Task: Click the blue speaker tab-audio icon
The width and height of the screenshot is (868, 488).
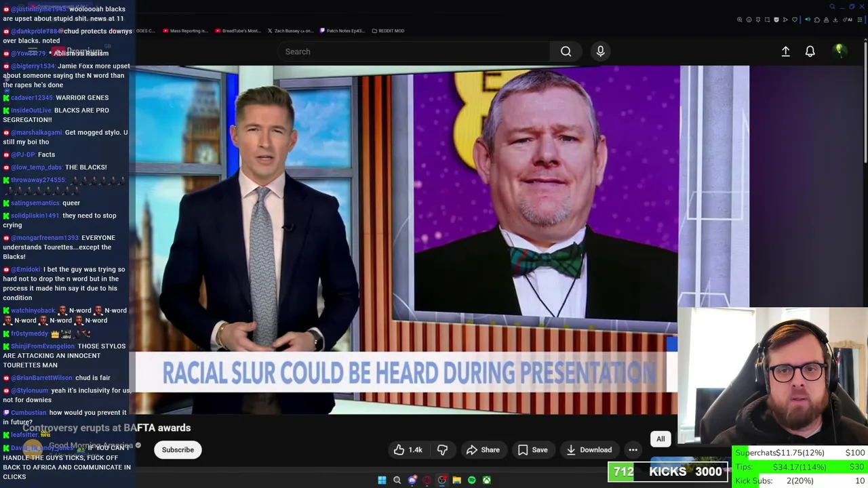Action: click(x=808, y=20)
